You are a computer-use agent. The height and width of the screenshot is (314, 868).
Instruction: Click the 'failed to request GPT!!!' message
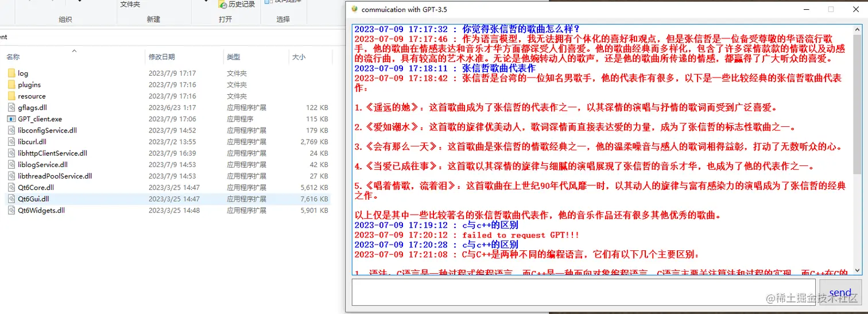[x=521, y=235]
